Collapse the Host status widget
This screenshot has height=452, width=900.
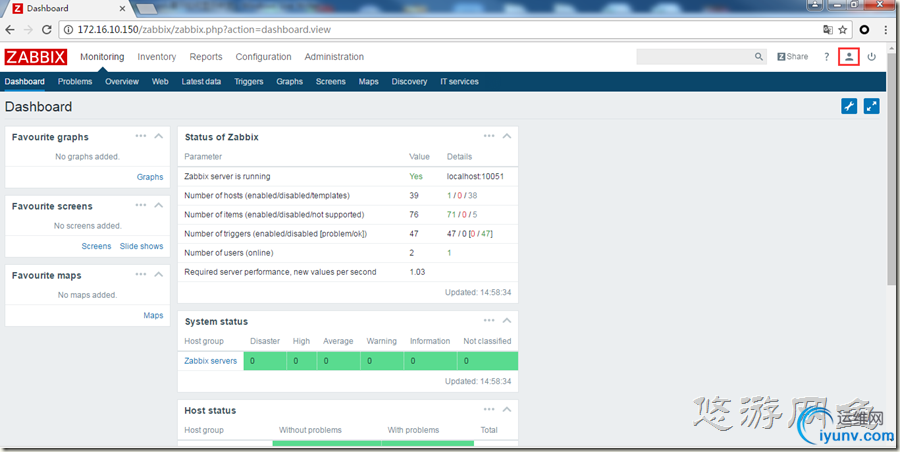point(507,409)
